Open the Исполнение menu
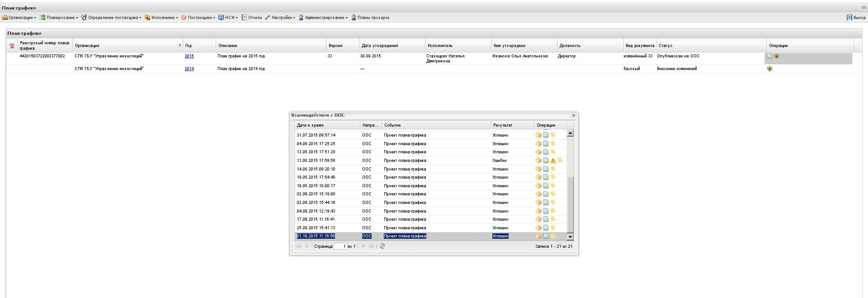 pos(161,18)
